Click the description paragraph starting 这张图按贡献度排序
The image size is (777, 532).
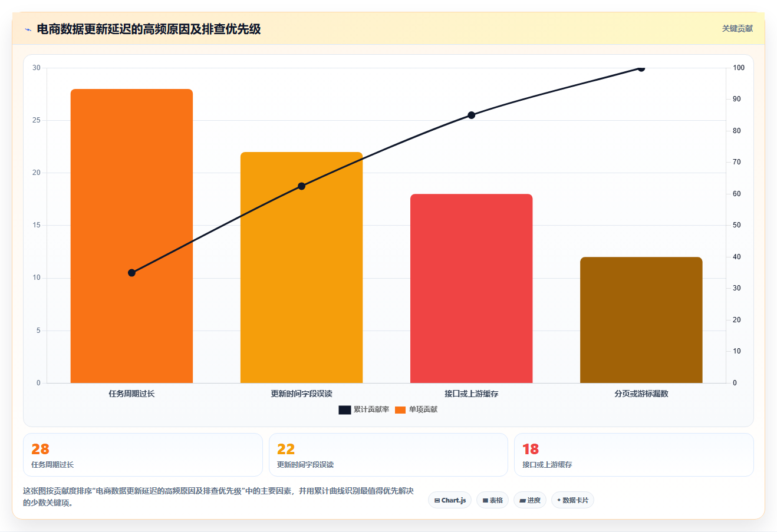tap(218, 497)
